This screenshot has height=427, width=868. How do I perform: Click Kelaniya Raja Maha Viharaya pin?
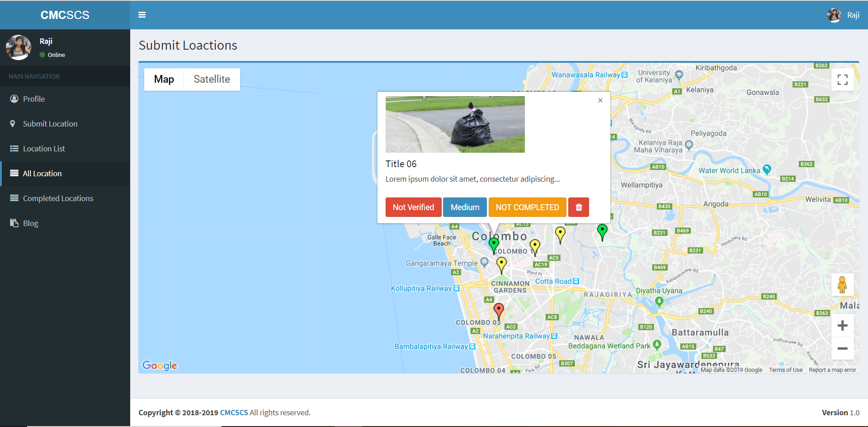[x=689, y=145]
